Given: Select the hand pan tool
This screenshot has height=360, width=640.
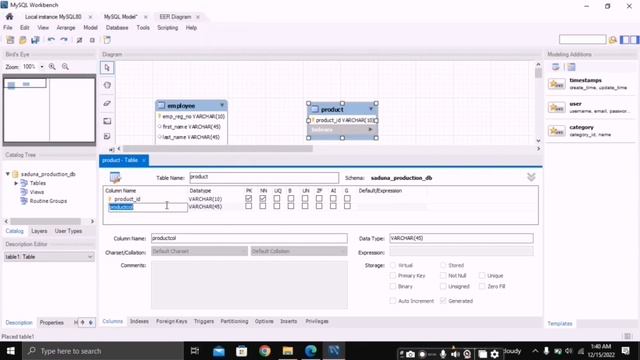Looking at the screenshot, I should [x=107, y=85].
